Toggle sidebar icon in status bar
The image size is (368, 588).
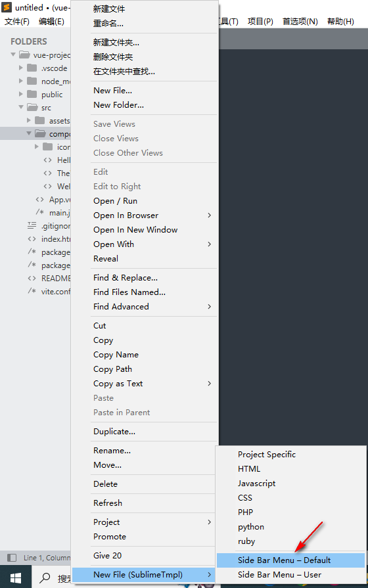pyautogui.click(x=12, y=558)
